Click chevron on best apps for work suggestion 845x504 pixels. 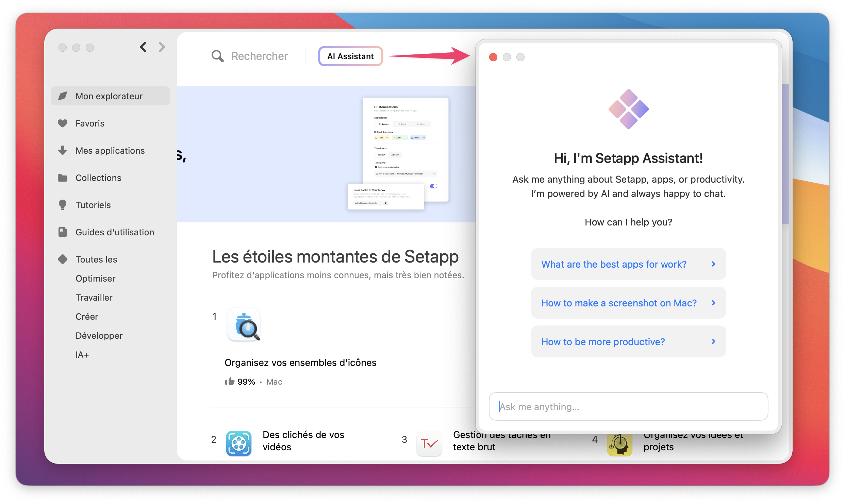coord(713,264)
